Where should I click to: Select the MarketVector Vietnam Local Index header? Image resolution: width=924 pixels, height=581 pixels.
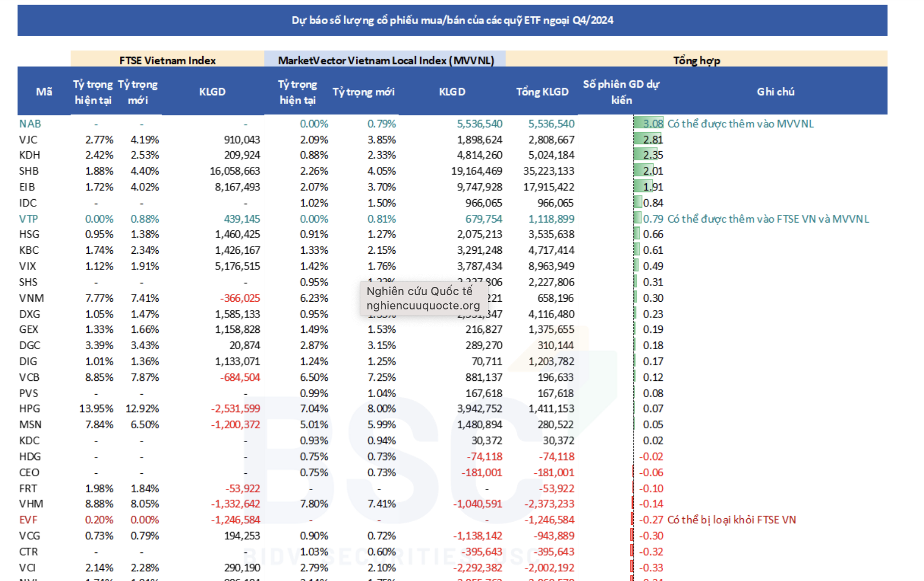click(x=385, y=60)
